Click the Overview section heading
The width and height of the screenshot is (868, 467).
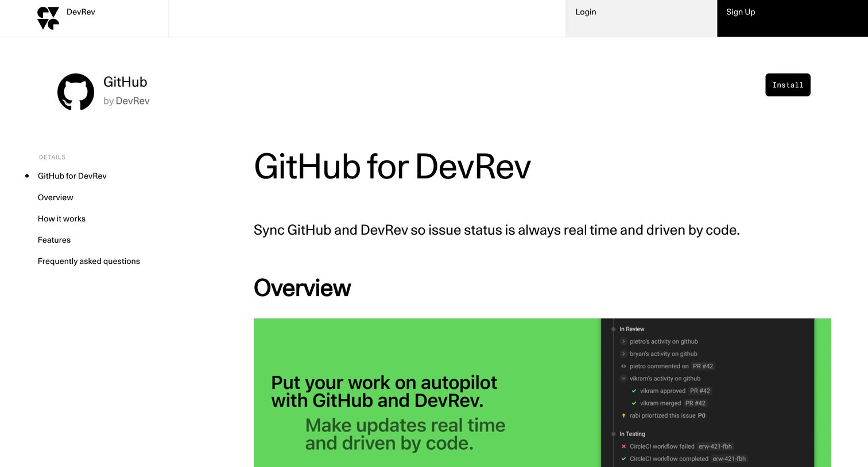pyautogui.click(x=302, y=288)
